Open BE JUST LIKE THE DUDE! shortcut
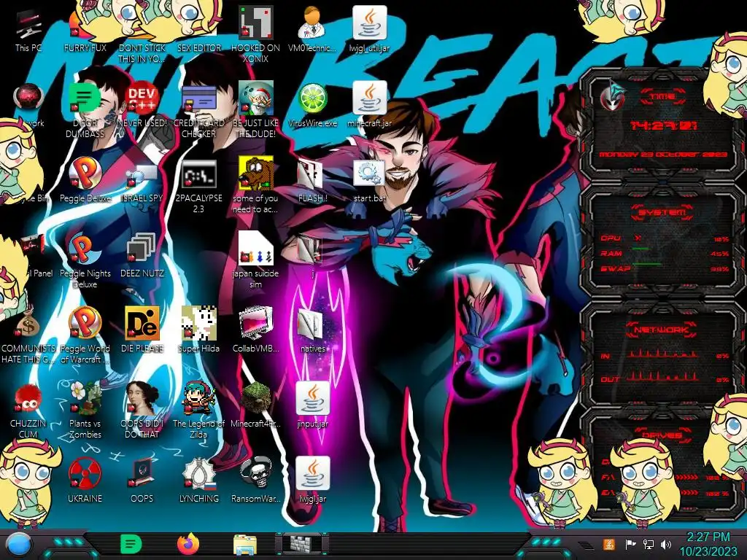747x560 pixels. pyautogui.click(x=256, y=111)
